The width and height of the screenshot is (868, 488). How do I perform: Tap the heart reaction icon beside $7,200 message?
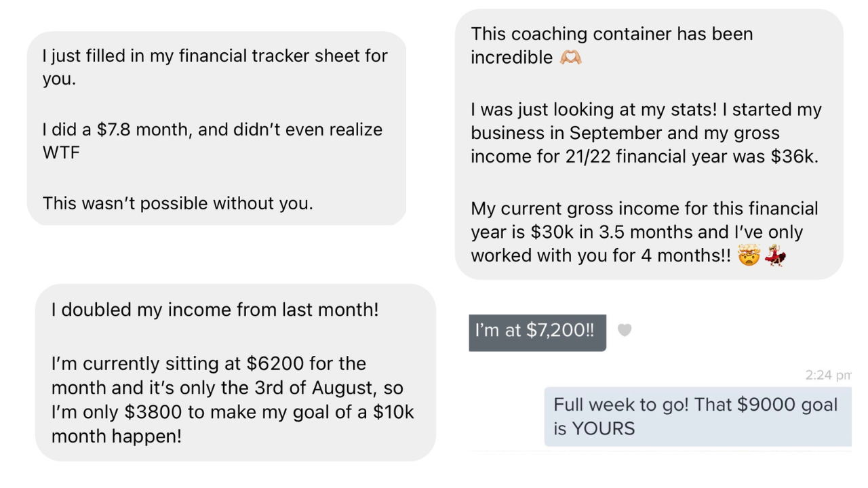coord(625,330)
